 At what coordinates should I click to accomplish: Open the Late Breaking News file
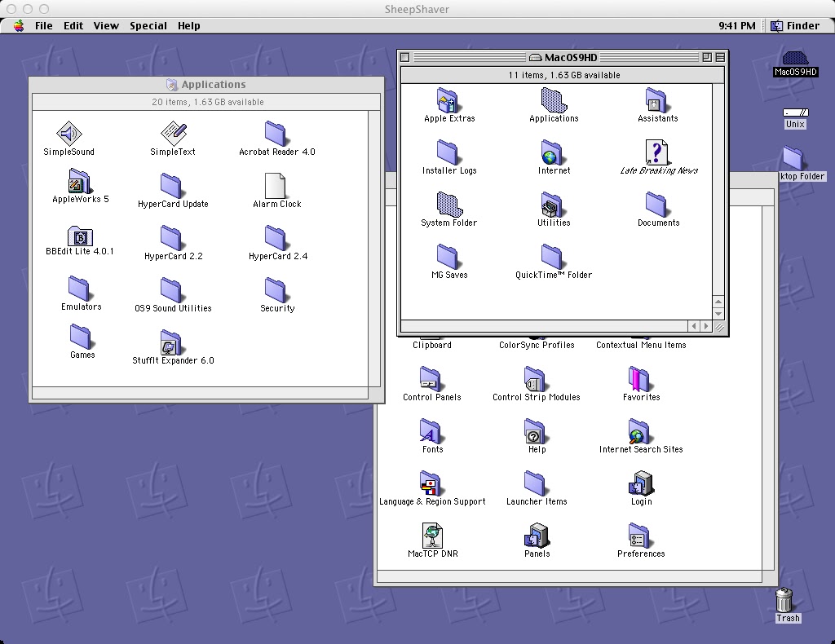(657, 151)
